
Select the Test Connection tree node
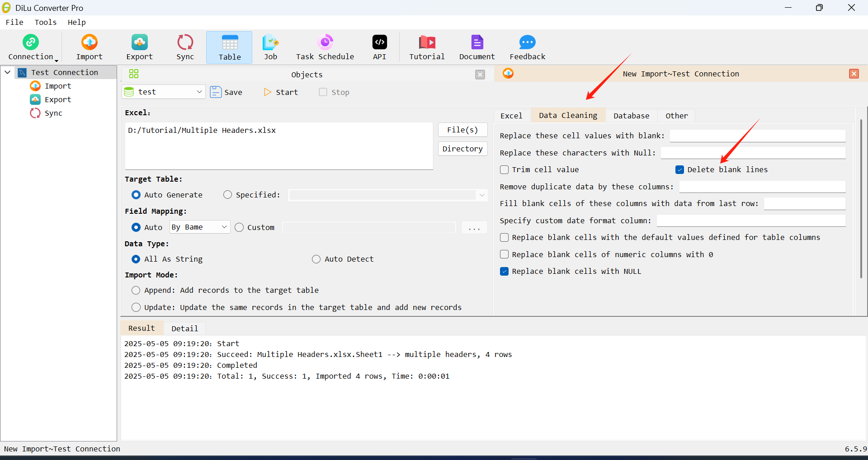(64, 72)
